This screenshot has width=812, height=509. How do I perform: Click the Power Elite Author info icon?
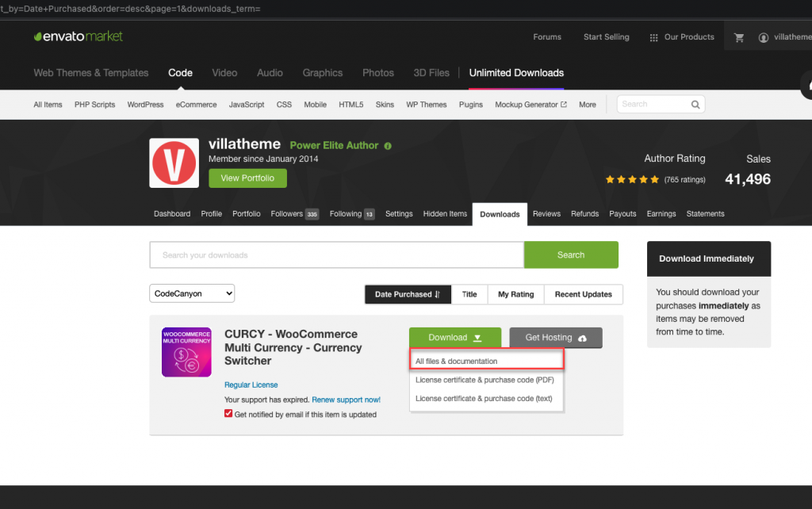click(388, 146)
